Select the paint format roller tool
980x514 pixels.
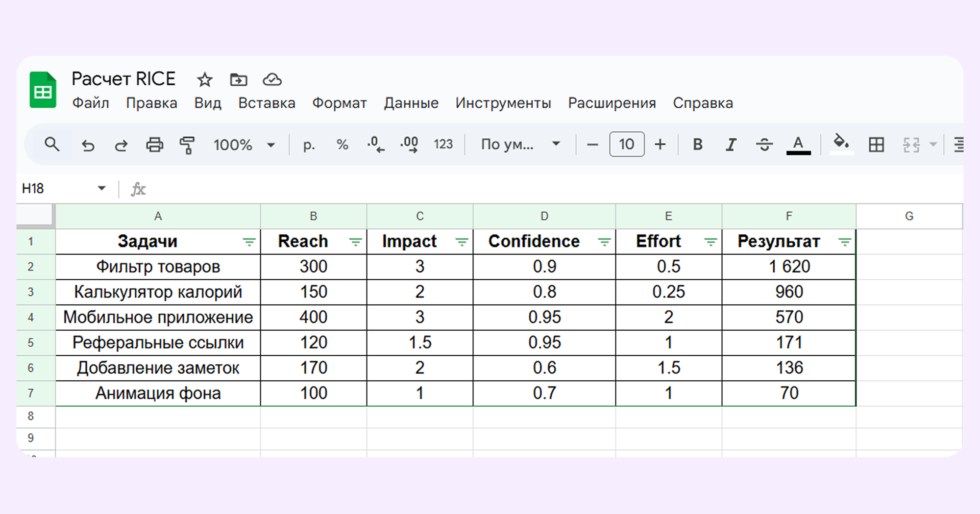tap(187, 145)
